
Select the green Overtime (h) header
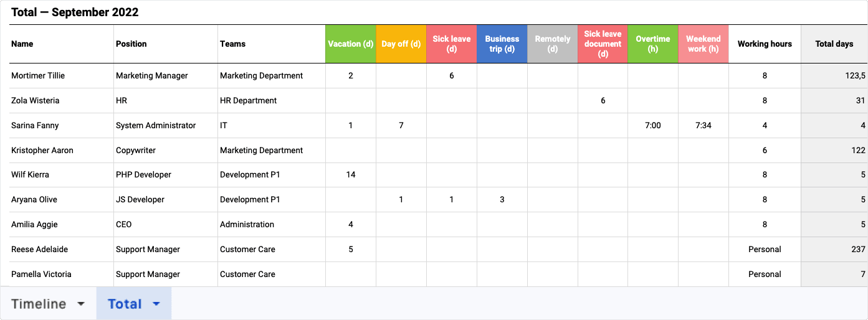[652, 44]
